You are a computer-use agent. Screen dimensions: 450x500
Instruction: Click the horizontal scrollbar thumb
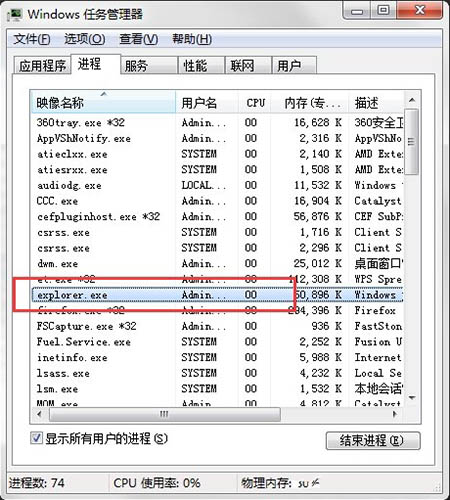coord(165,414)
